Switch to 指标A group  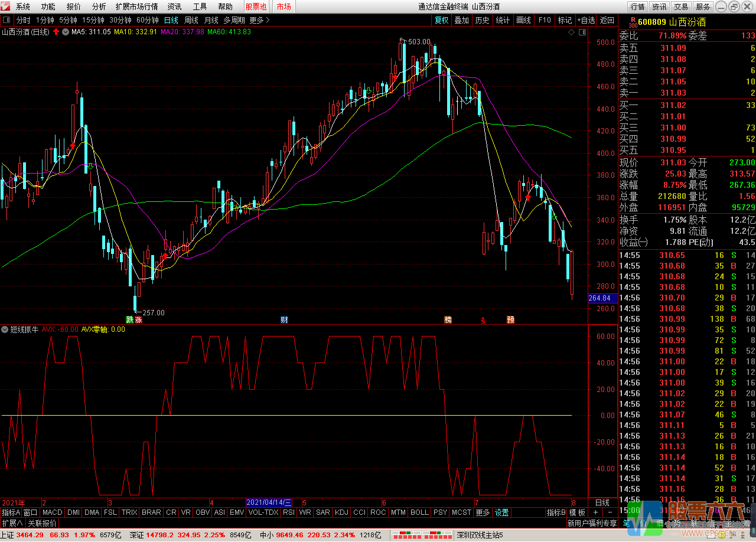[11, 512]
